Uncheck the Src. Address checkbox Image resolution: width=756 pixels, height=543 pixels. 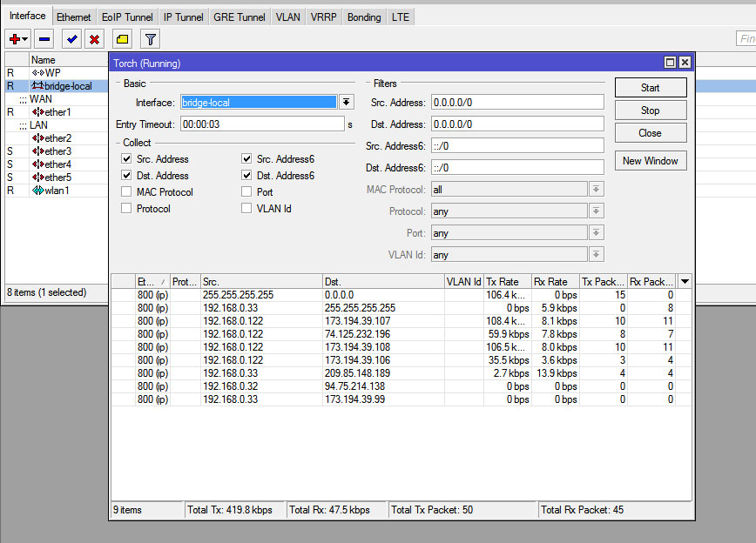click(127, 159)
